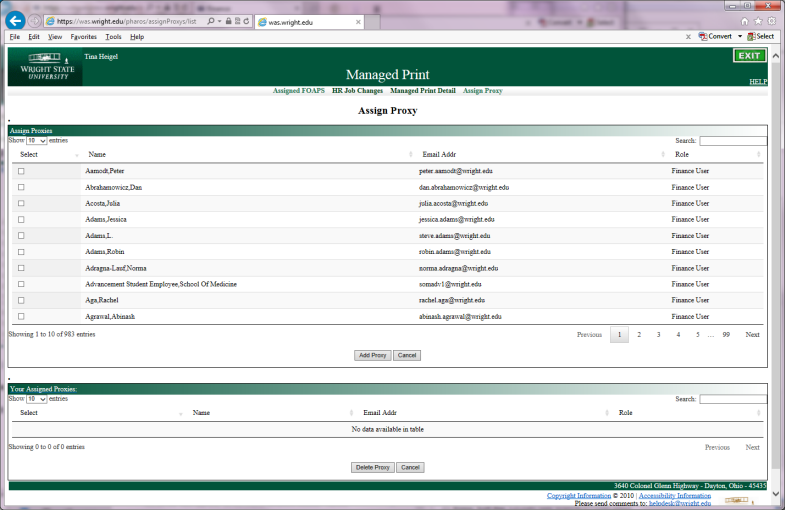The width and height of the screenshot is (785, 510).
Task: Open the Tools menu
Action: (113, 37)
